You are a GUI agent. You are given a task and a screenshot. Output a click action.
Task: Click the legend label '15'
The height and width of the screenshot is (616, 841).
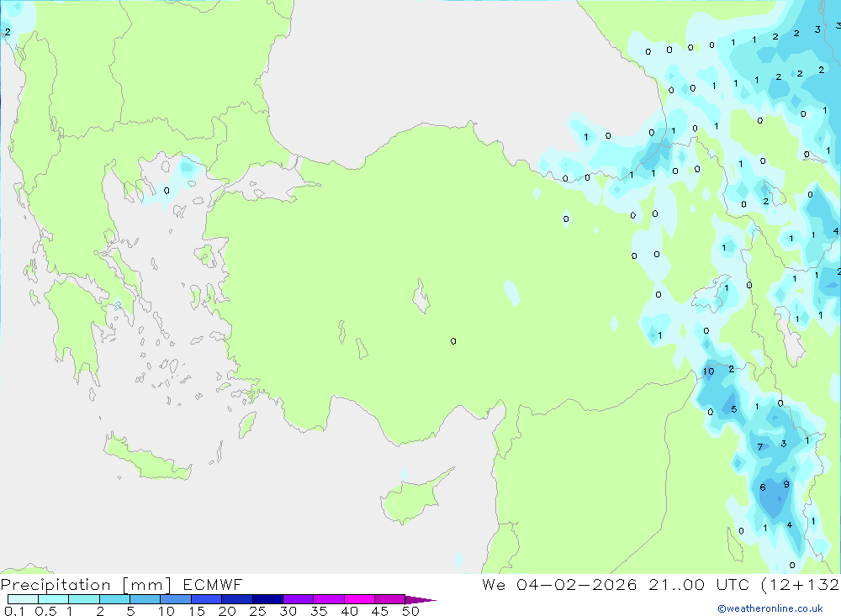197,611
